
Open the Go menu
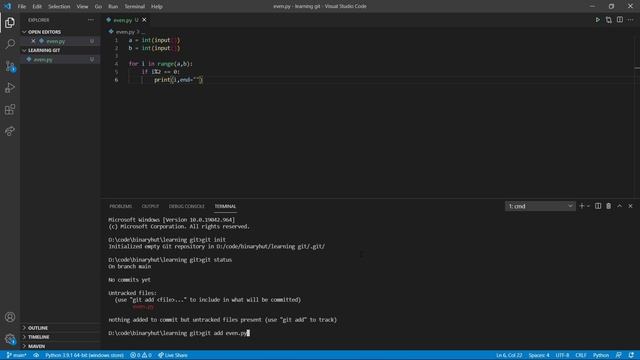click(x=98, y=7)
